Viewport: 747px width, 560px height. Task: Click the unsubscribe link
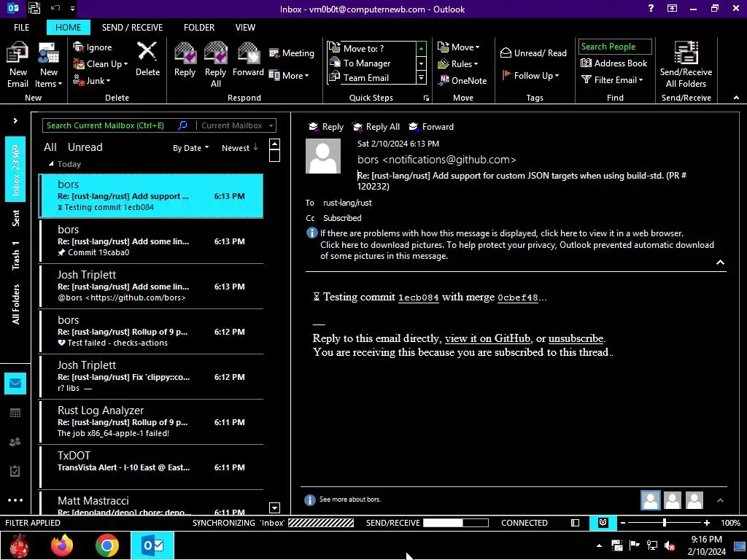tap(576, 338)
